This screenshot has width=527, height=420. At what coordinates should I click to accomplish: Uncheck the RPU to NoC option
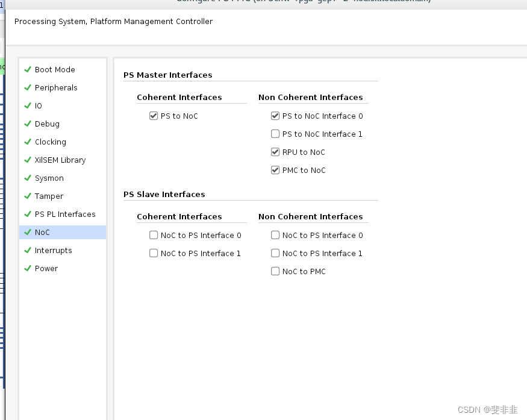(275, 152)
